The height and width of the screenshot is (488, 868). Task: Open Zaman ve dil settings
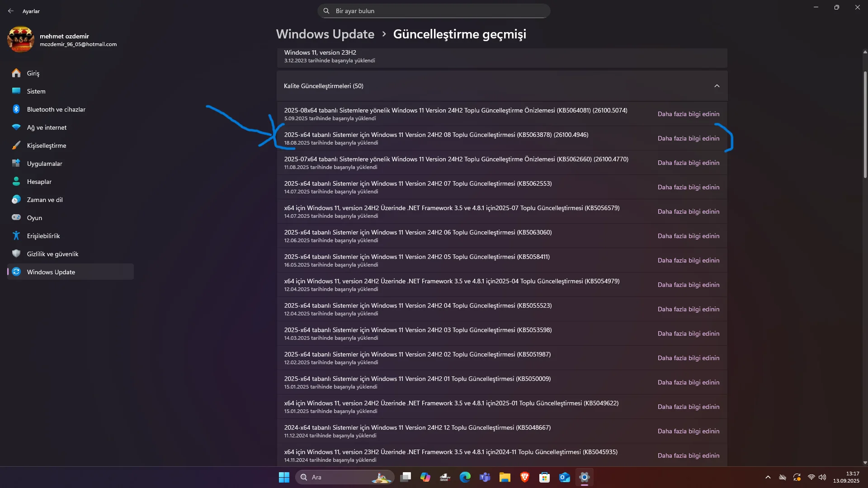[44, 200]
